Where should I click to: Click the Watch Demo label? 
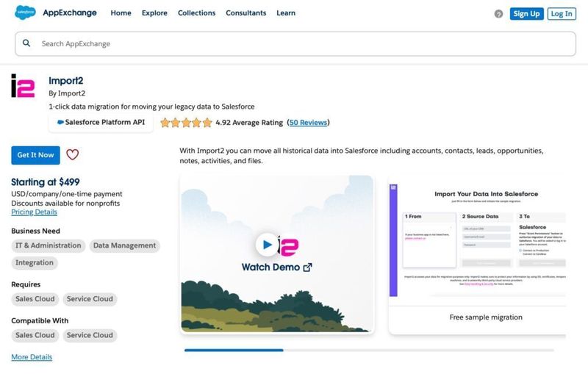tap(270, 267)
